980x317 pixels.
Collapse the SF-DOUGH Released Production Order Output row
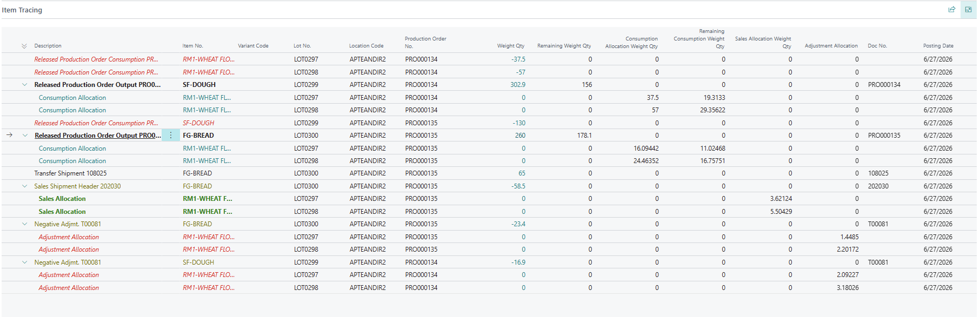tap(24, 85)
